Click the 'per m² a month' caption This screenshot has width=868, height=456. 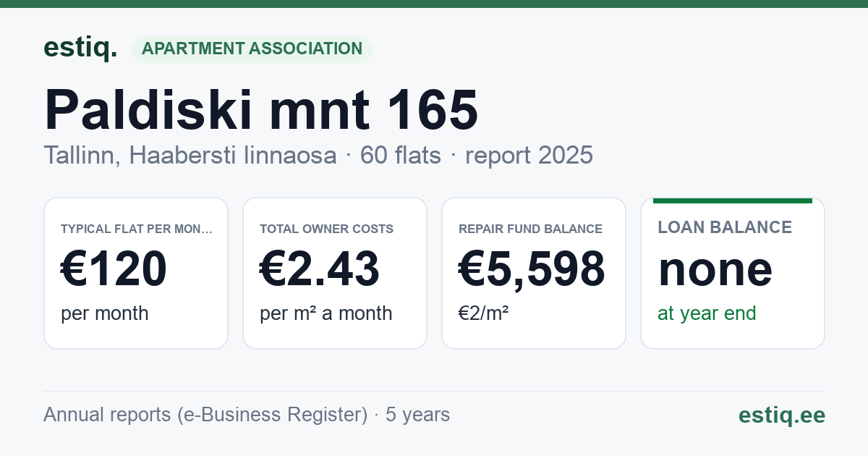pos(326,313)
